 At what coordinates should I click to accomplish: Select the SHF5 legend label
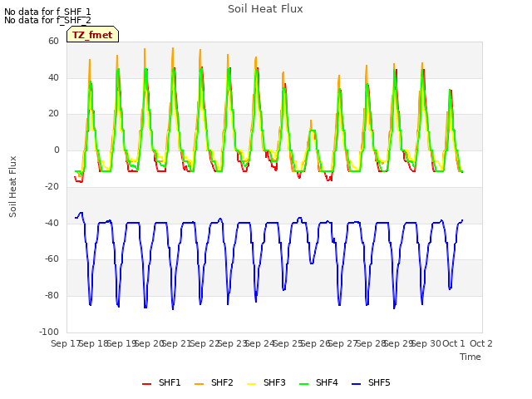(x=379, y=382)
